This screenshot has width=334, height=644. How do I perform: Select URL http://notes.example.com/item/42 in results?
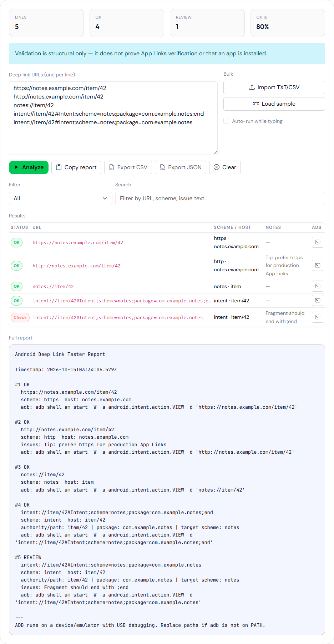[x=76, y=266]
